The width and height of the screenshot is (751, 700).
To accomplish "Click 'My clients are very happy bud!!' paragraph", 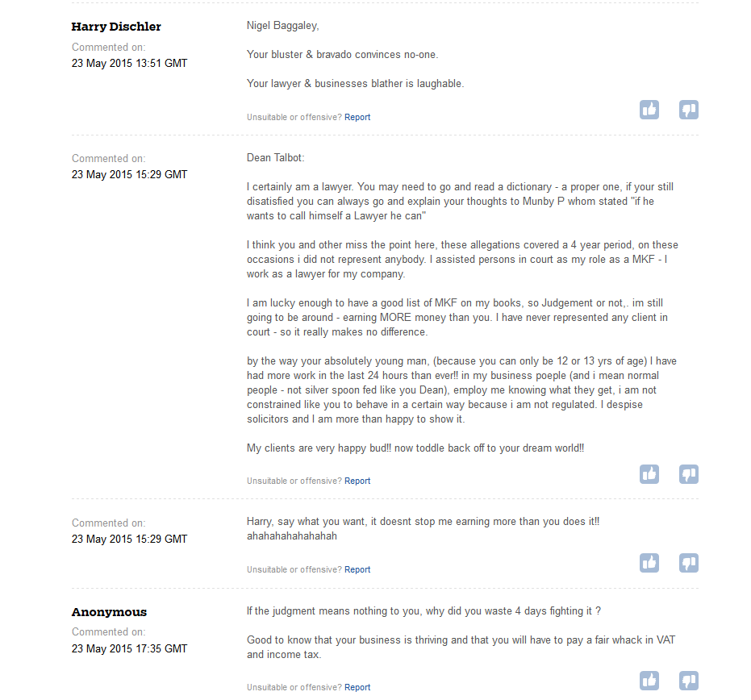I will click(x=415, y=448).
